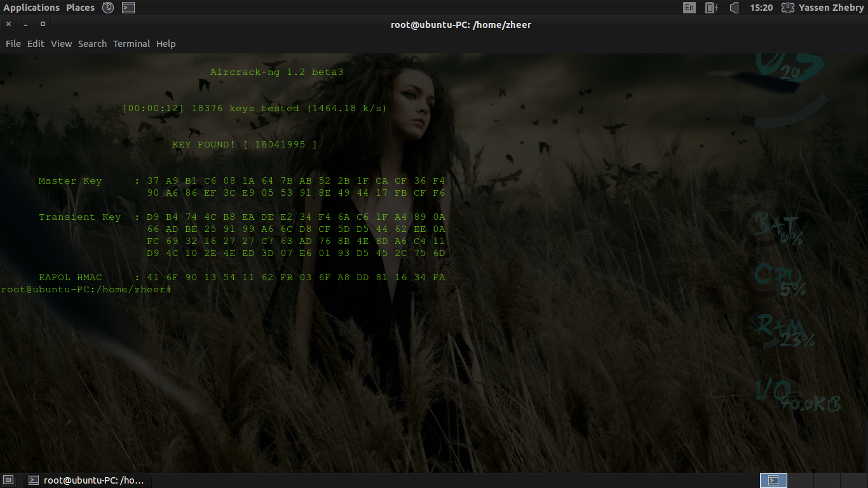Close the terminal window
The height and width of the screenshot is (488, 868).
(x=8, y=24)
